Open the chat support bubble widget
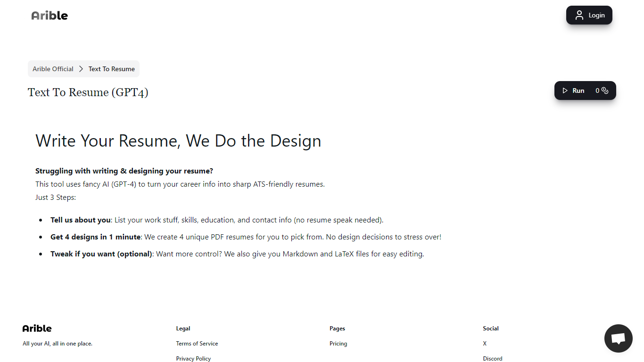644x362 pixels. (618, 338)
